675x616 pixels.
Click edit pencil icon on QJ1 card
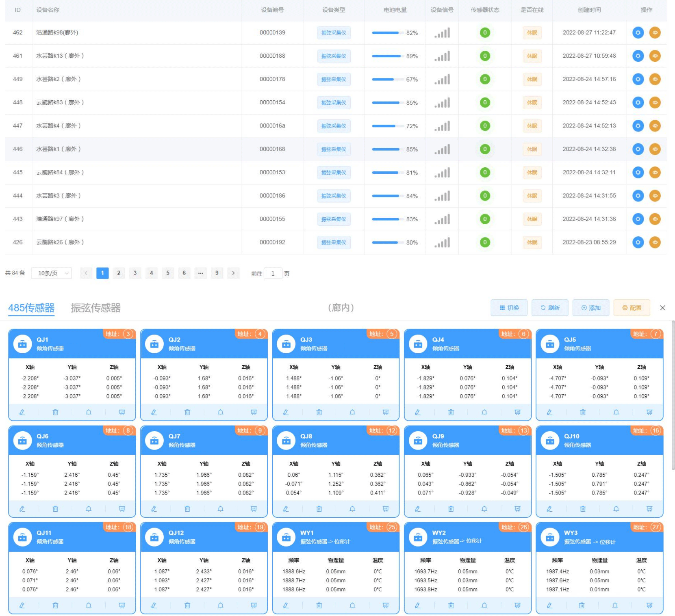click(x=22, y=412)
